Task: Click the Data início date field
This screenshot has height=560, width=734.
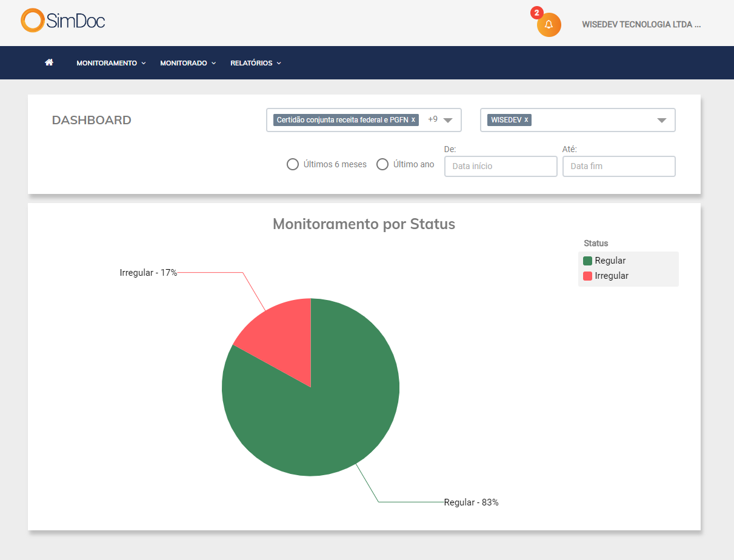Action: coord(500,166)
